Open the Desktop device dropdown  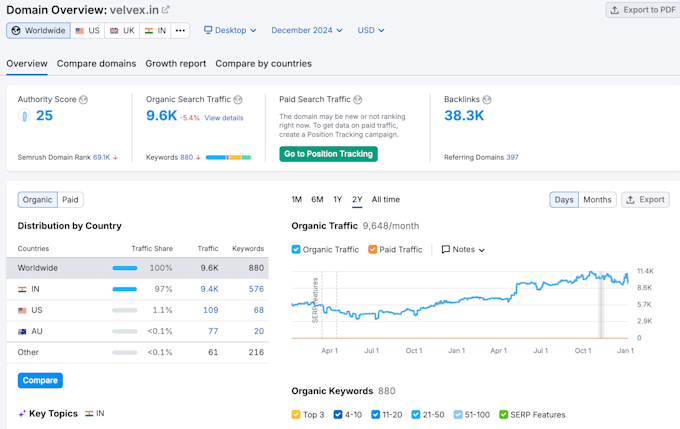coord(230,30)
